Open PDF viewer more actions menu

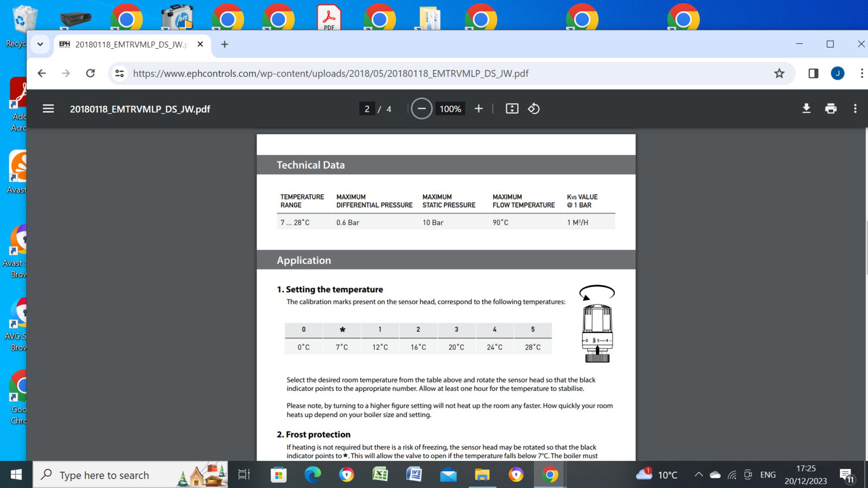(855, 108)
